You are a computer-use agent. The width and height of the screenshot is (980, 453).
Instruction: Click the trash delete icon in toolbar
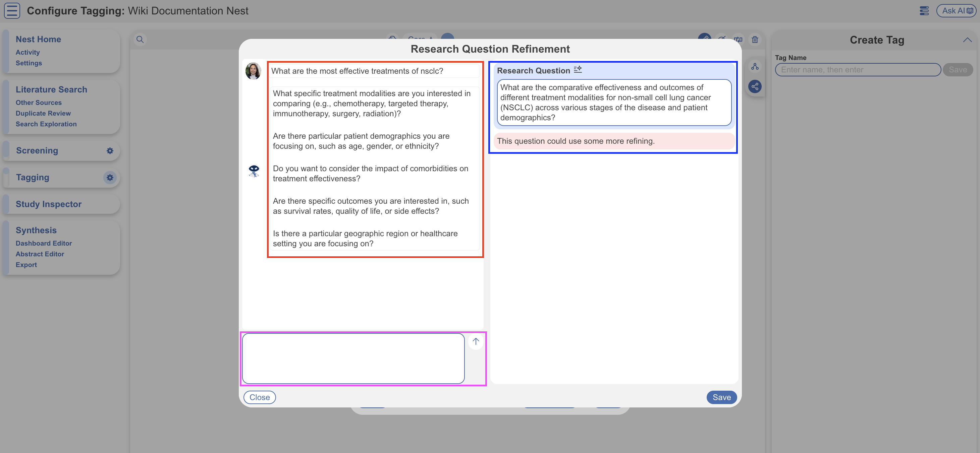[x=755, y=40]
